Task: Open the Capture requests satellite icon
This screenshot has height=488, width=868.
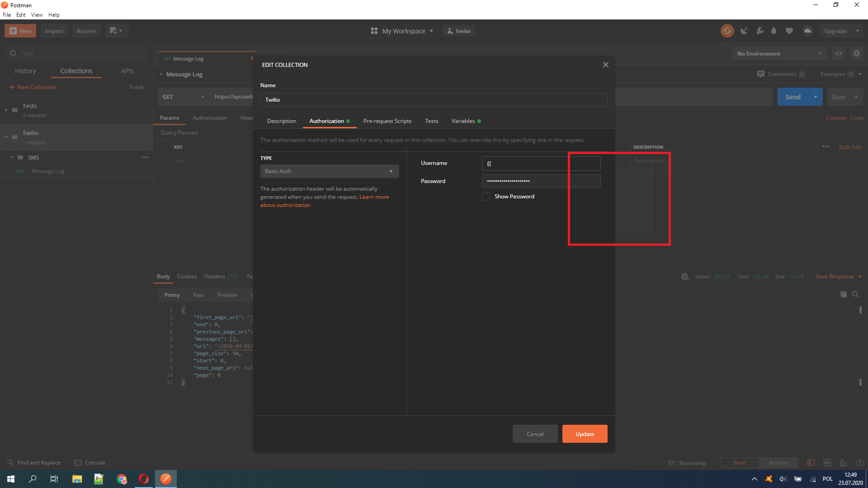Action: 744,31
